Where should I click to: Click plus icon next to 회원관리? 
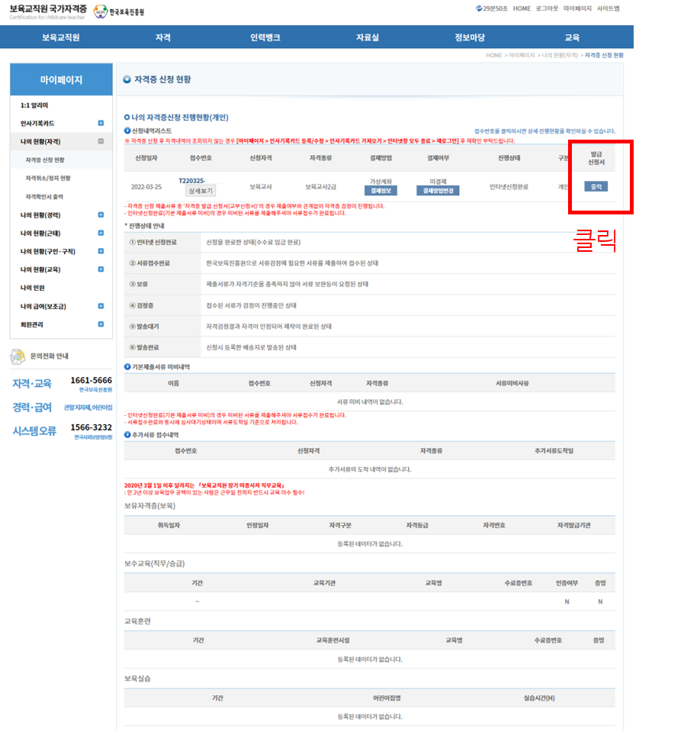point(101,324)
